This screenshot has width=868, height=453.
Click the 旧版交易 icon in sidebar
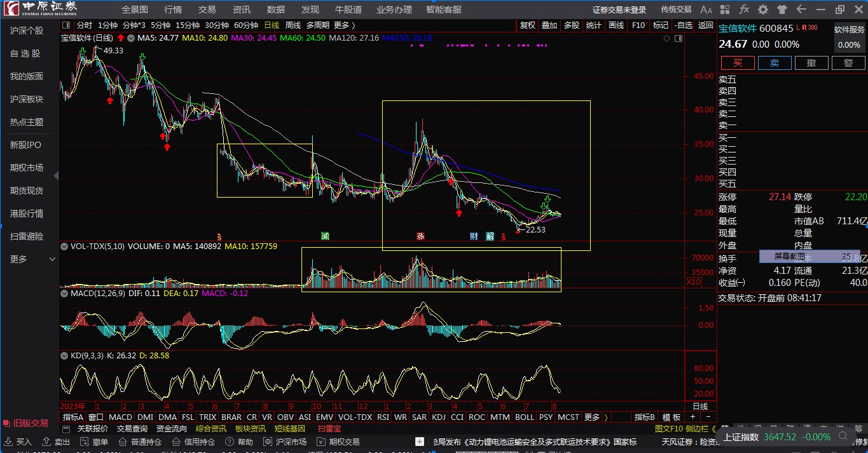[7, 423]
